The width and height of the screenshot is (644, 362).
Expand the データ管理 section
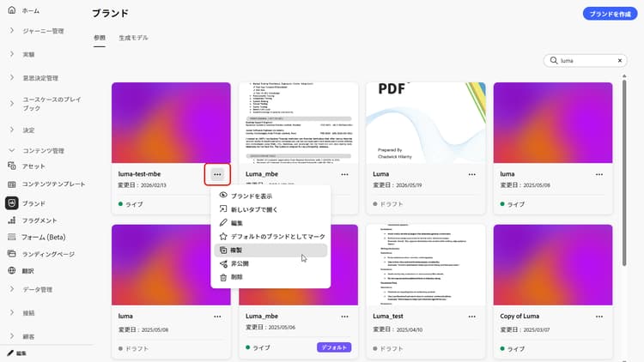tap(12, 289)
